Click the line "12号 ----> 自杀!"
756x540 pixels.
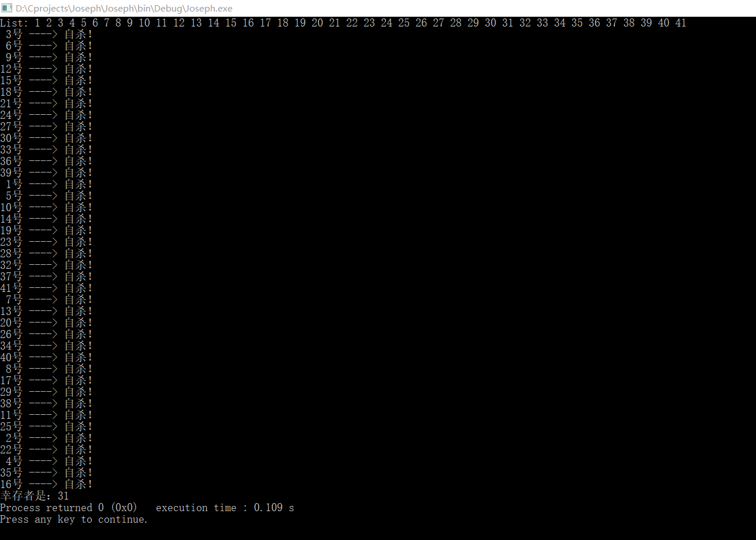(x=46, y=69)
